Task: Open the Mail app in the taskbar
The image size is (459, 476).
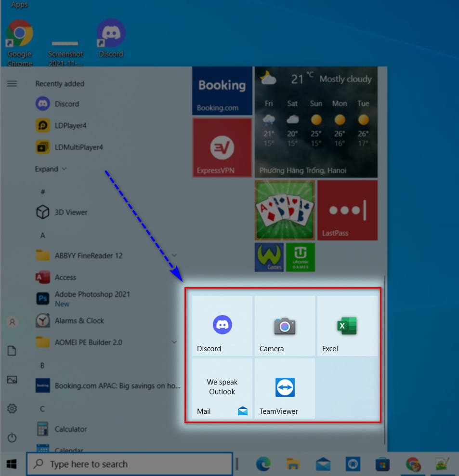Action: pos(323,464)
